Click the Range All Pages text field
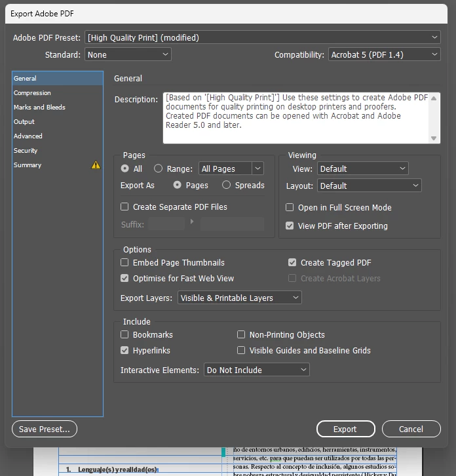The width and height of the screenshot is (456, 476). [225, 169]
